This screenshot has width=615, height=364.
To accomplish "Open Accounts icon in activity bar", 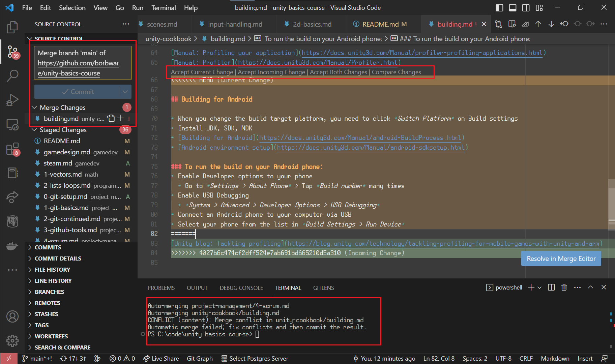I will tap(12, 317).
